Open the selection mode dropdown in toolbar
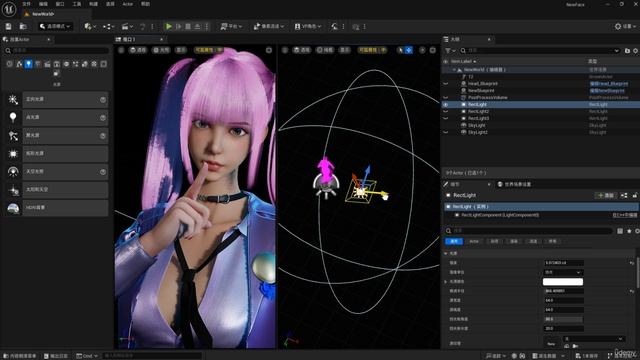Screen dimensions: 640x360 coord(55,27)
